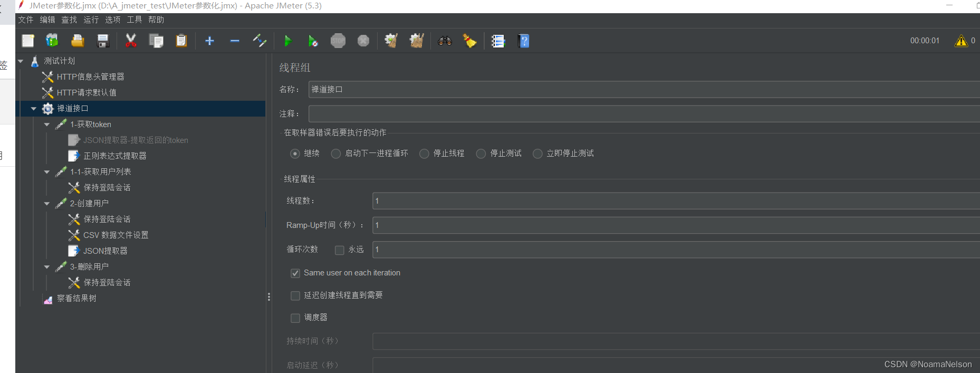Select the 立即停止测试 radio option
The width and height of the screenshot is (980, 373).
(x=537, y=154)
